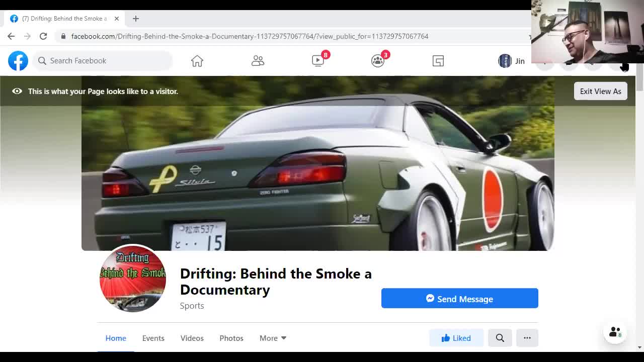Open Watch videos icon with 8 badge

pos(318,60)
